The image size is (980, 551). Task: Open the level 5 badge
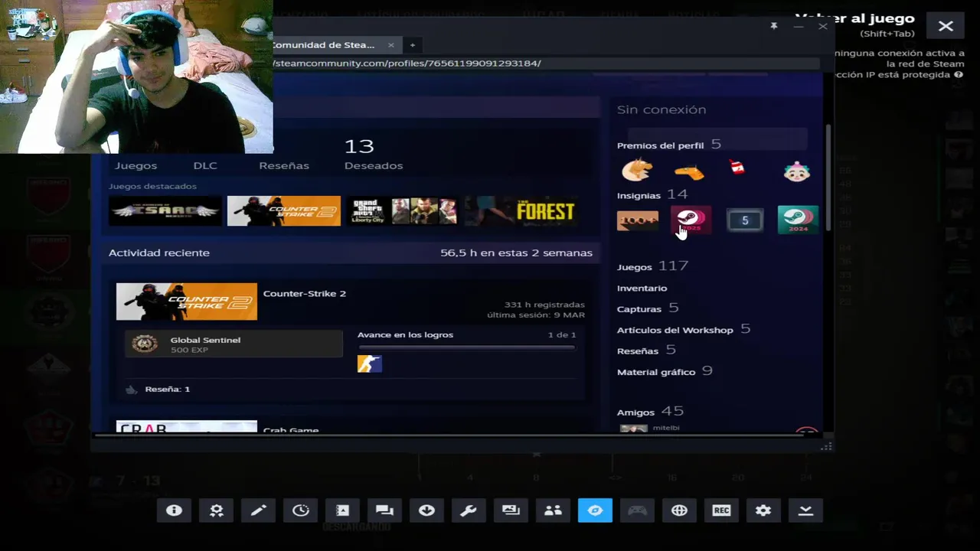(x=745, y=220)
